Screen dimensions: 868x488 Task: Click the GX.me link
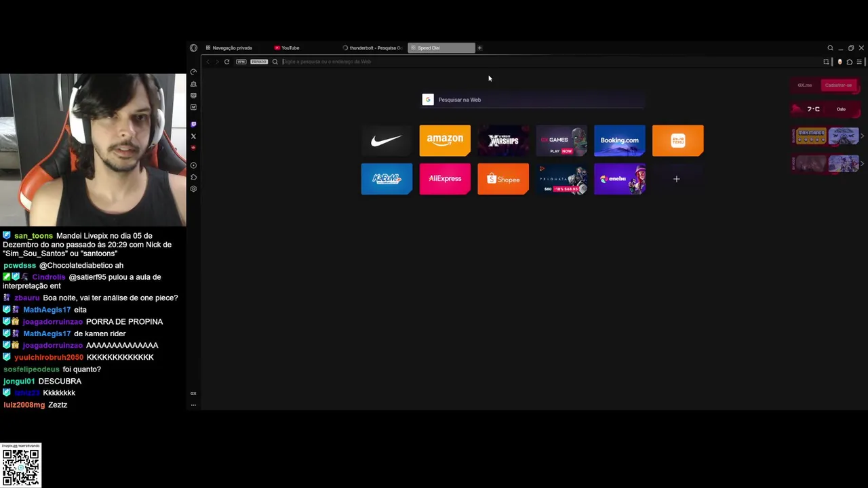click(x=805, y=85)
